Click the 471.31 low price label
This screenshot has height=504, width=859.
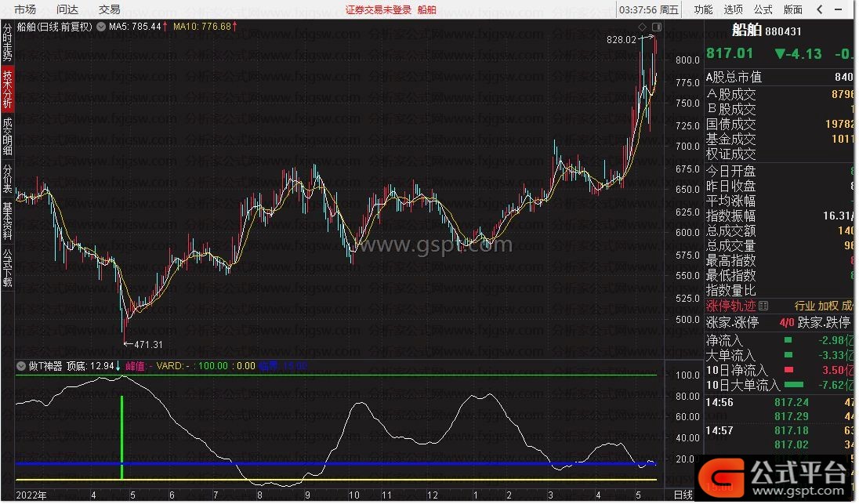point(148,345)
